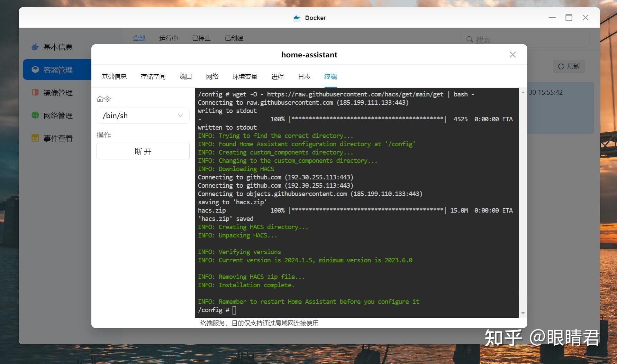617x364 pixels.
Task: Open 镜像管理 from the sidebar
Action: pyautogui.click(x=57, y=92)
